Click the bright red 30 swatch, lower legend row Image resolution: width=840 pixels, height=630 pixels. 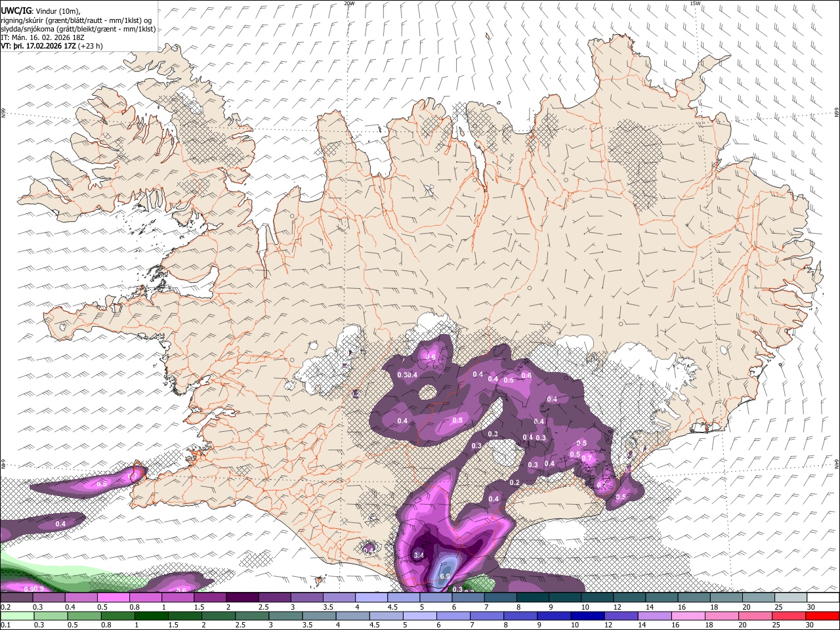[822, 616]
